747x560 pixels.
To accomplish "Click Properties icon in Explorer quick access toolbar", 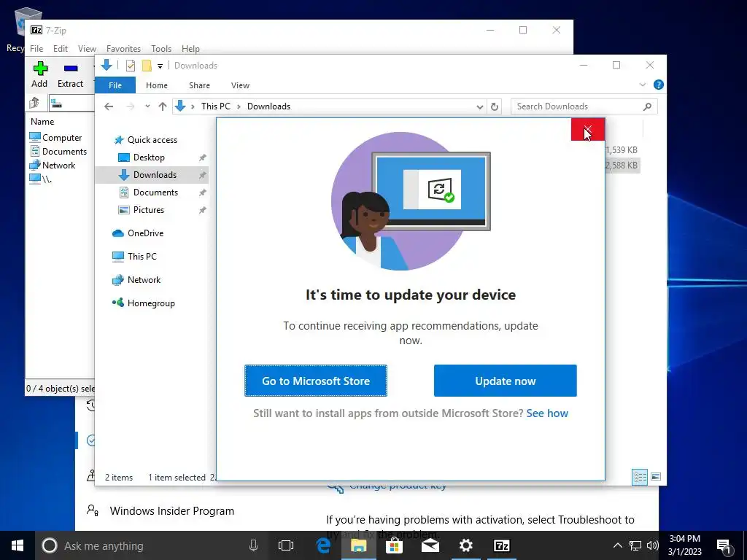I will (x=130, y=65).
